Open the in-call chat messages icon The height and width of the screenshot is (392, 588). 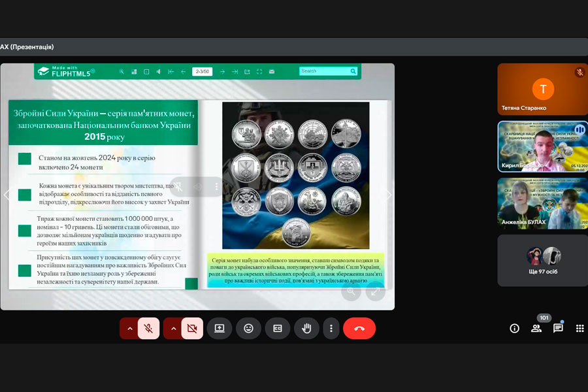pyautogui.click(x=558, y=329)
